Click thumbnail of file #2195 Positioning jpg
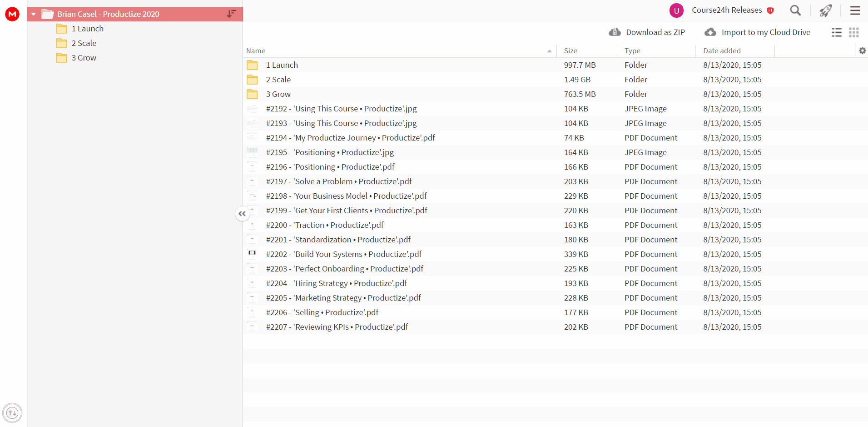868x427 pixels. pos(252,152)
